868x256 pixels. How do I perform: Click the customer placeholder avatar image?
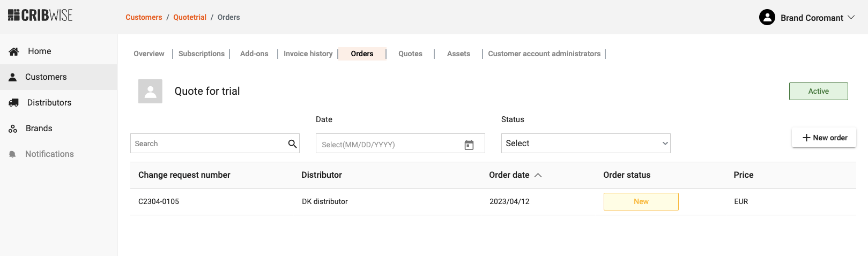click(150, 92)
